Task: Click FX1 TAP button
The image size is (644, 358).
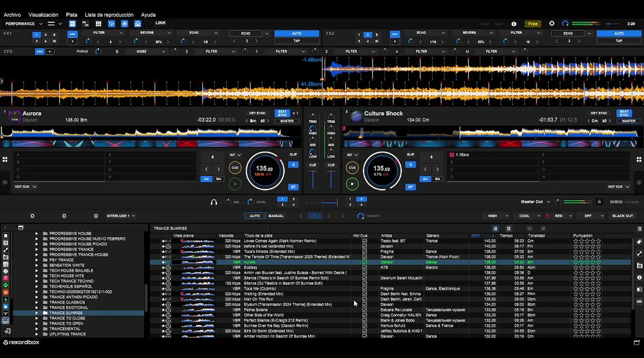Action: pyautogui.click(x=296, y=41)
